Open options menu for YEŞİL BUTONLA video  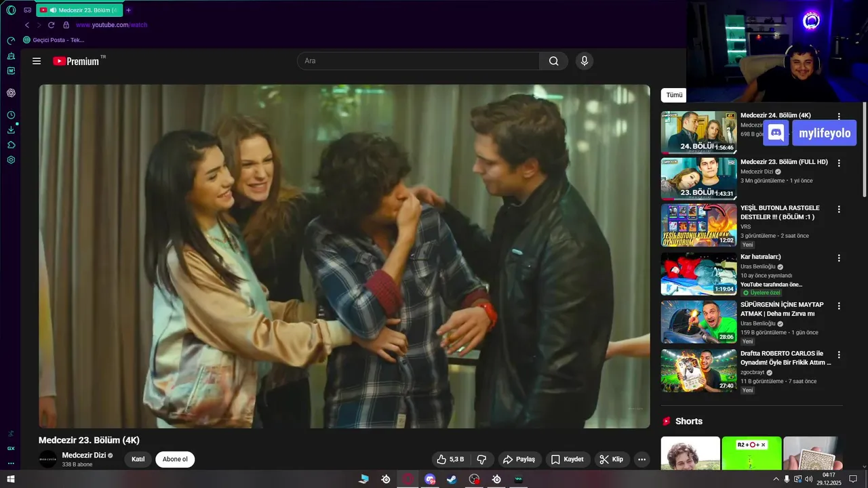pyautogui.click(x=839, y=209)
